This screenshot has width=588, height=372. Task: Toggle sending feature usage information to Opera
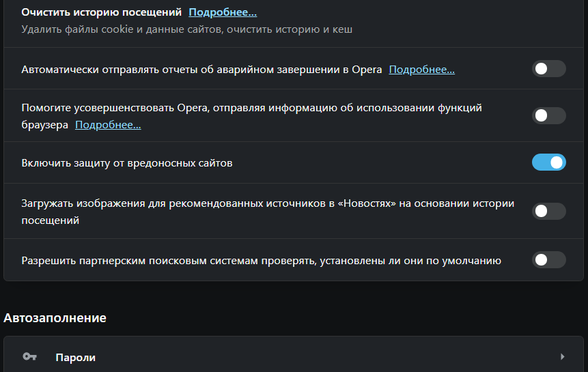coord(548,115)
